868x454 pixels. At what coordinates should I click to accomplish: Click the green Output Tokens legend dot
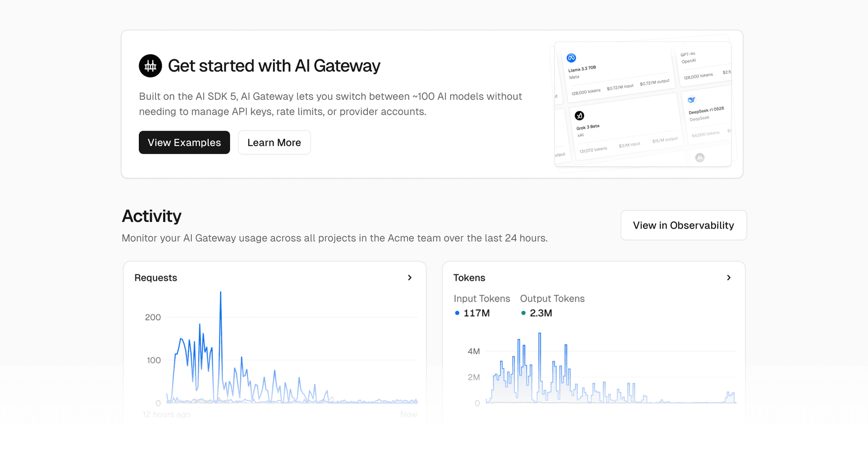[523, 313]
